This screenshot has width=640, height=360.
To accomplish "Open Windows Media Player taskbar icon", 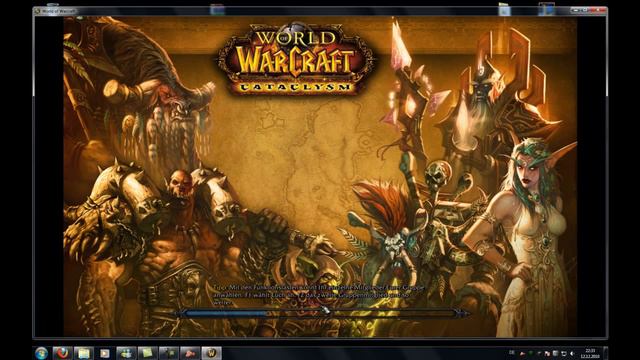I will click(104, 353).
